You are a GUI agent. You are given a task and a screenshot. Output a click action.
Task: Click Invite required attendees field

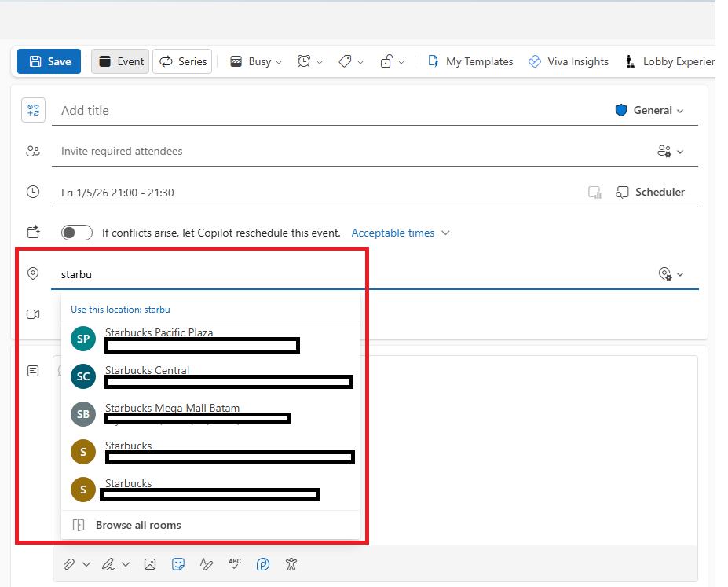[348, 152]
